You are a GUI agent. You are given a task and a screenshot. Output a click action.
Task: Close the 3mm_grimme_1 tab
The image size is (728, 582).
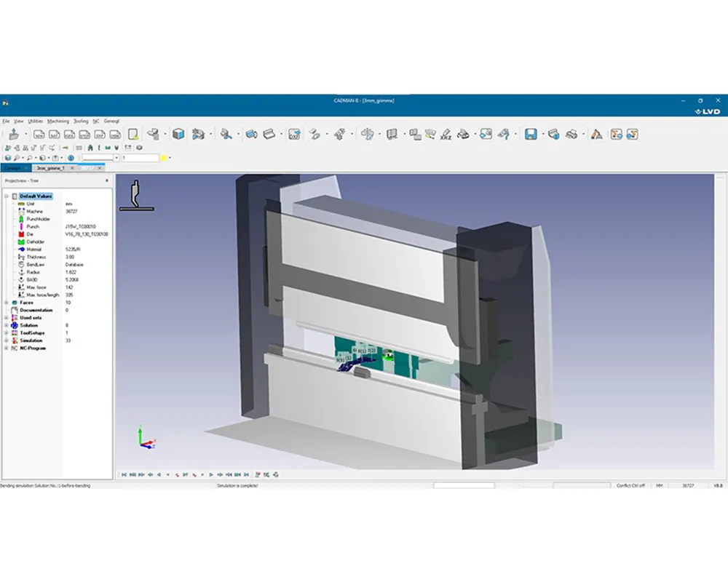coord(72,168)
